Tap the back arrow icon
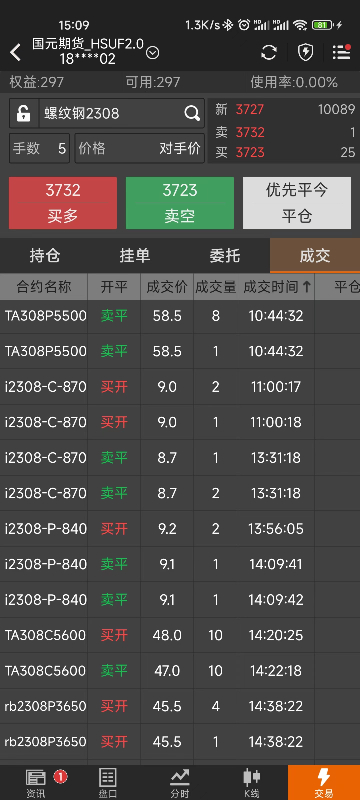The height and width of the screenshot is (800, 360). click(x=15, y=52)
